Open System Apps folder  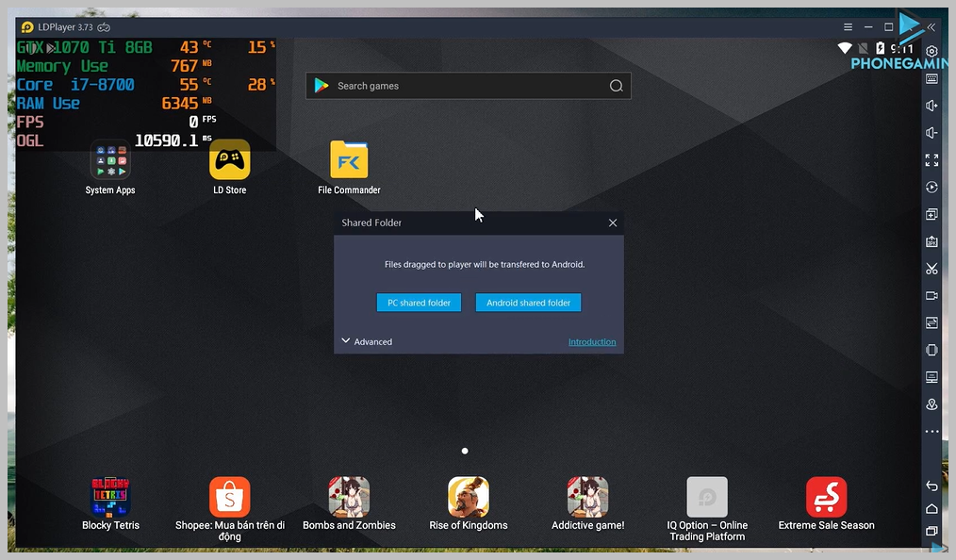(110, 168)
